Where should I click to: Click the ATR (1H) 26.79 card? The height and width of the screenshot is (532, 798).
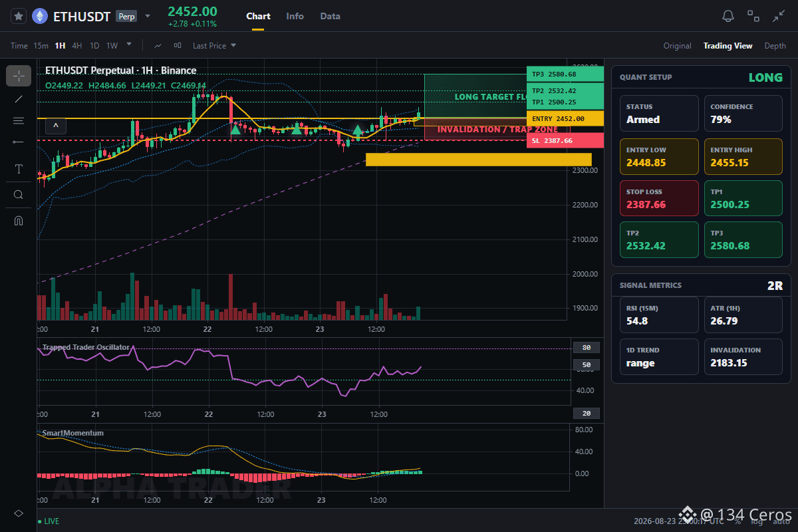743,315
